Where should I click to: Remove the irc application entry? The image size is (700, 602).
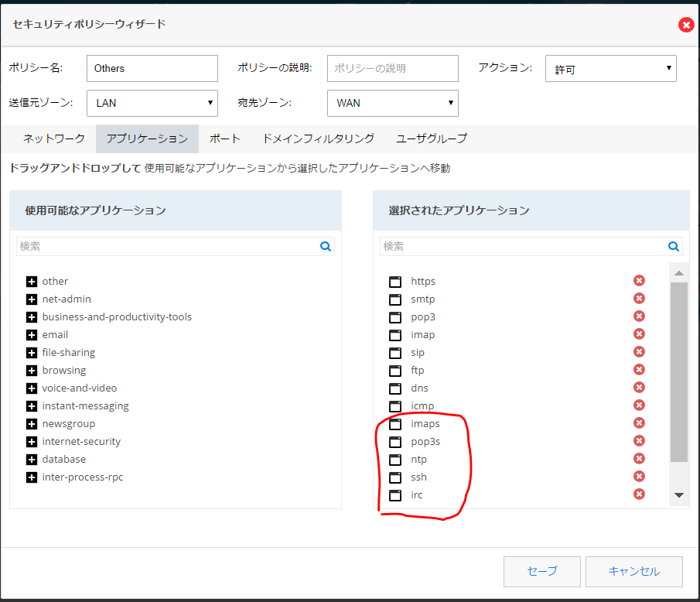[639, 494]
